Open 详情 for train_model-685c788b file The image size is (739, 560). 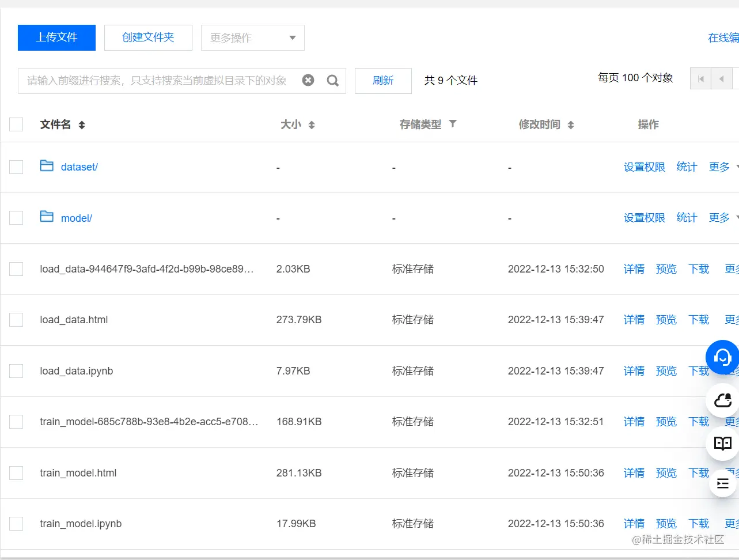pos(634,422)
